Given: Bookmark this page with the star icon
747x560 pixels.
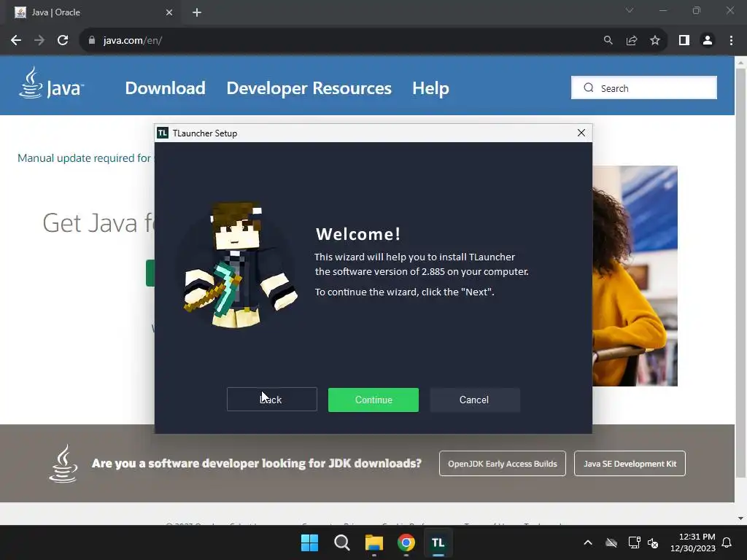Looking at the screenshot, I should pos(655,41).
